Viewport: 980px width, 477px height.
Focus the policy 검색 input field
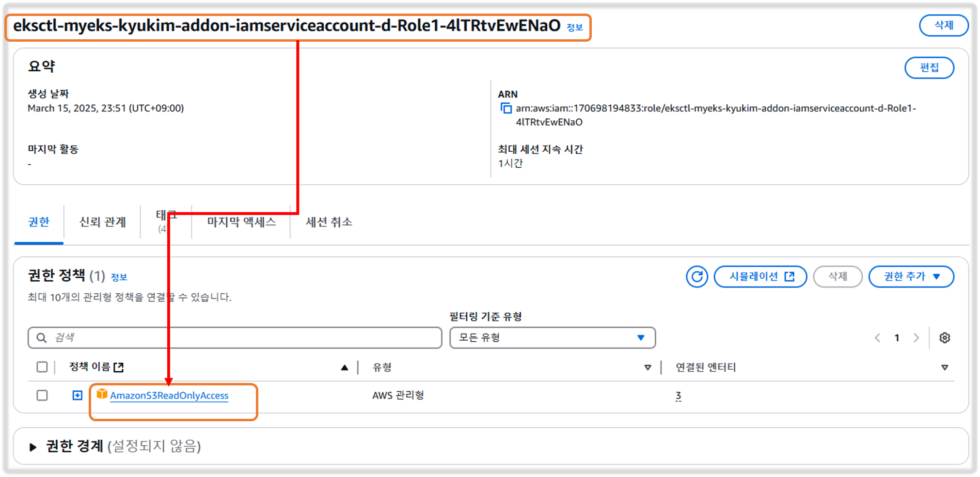coord(235,338)
